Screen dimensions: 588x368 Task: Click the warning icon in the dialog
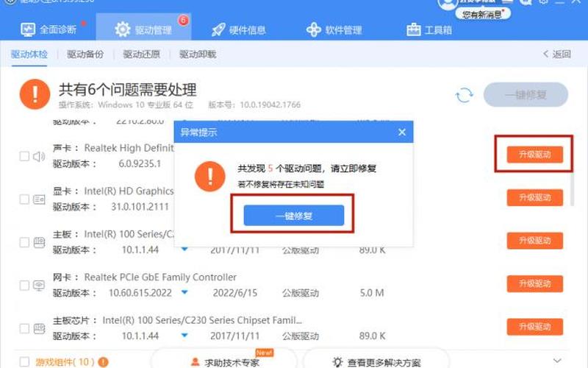point(210,177)
